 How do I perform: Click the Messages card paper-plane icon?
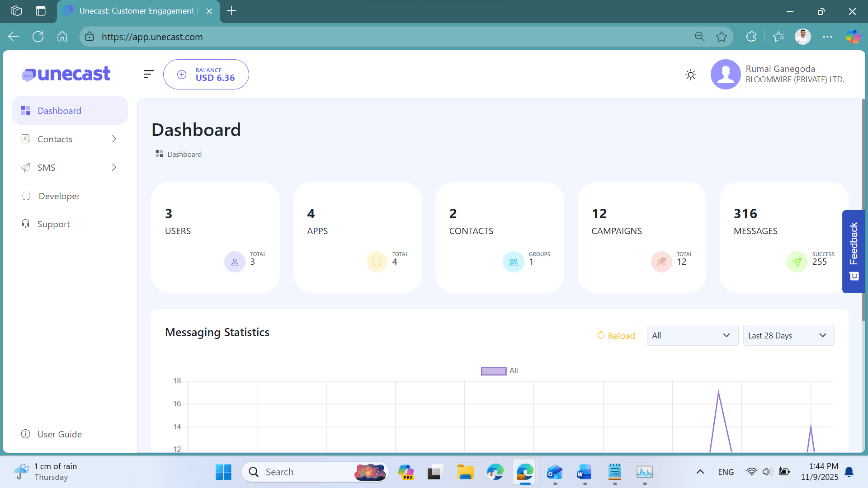[797, 262]
